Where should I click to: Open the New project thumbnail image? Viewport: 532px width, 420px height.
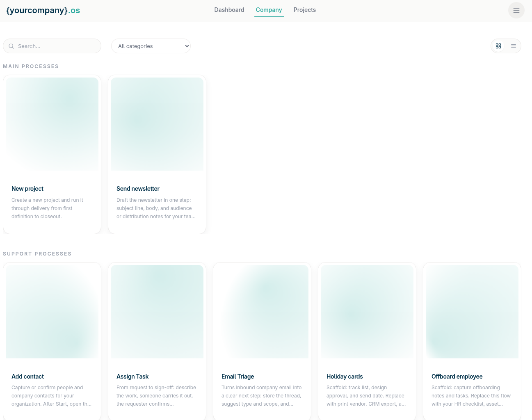point(52,124)
